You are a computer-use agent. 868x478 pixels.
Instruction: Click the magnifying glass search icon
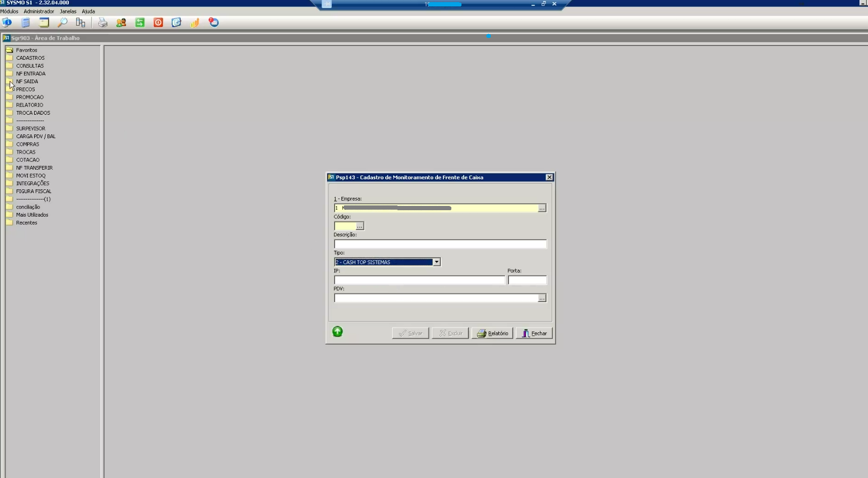[62, 22]
